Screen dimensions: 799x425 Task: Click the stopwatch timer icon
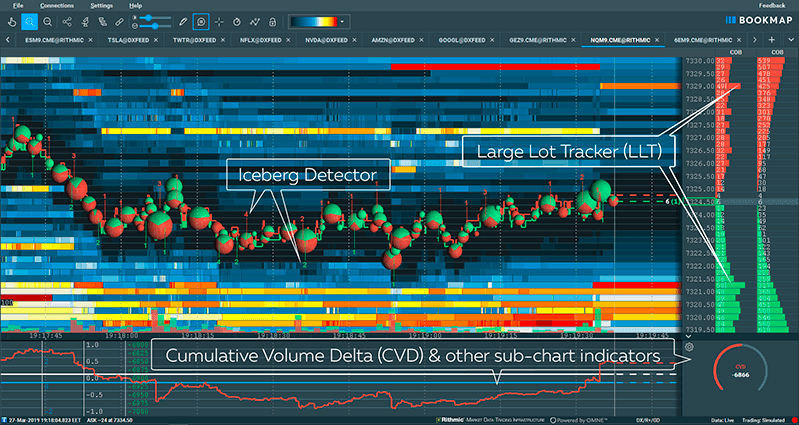pyautogui.click(x=236, y=22)
